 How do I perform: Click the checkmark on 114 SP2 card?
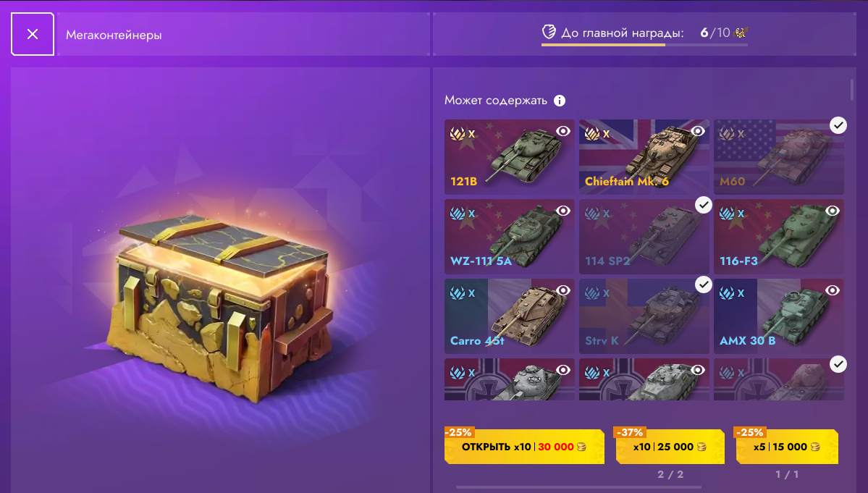[x=703, y=206]
